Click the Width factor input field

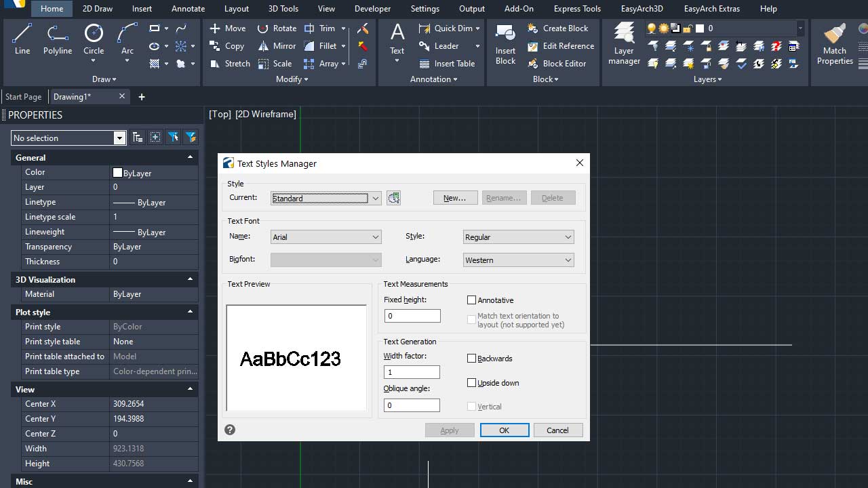point(412,372)
